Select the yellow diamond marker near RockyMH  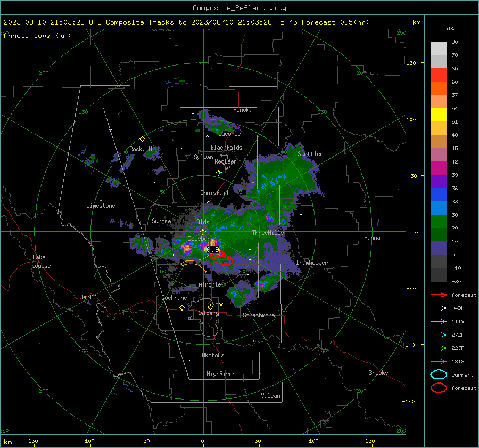142,139
